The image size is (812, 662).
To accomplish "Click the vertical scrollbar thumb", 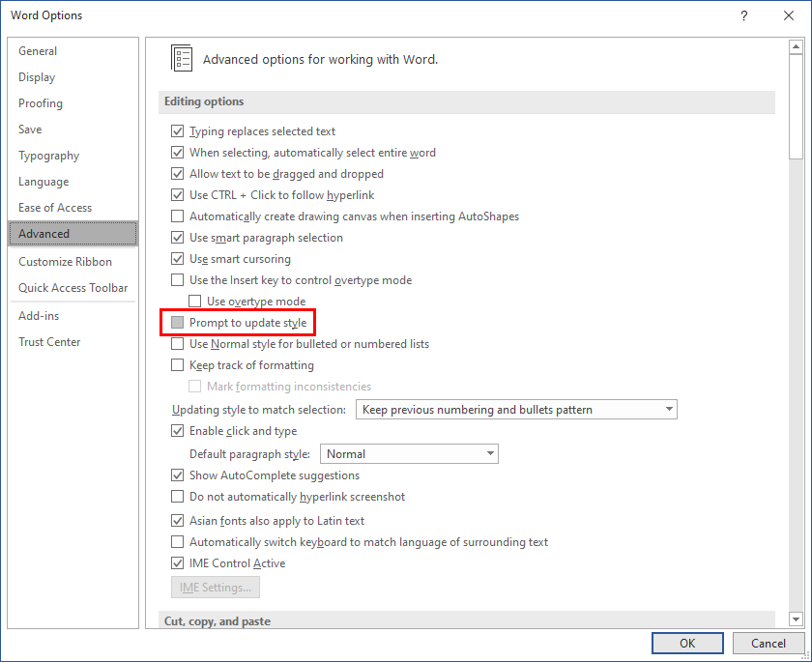I will click(x=796, y=107).
